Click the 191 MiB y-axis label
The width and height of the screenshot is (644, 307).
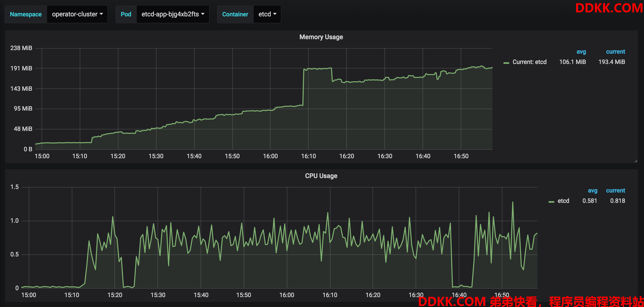(21, 68)
